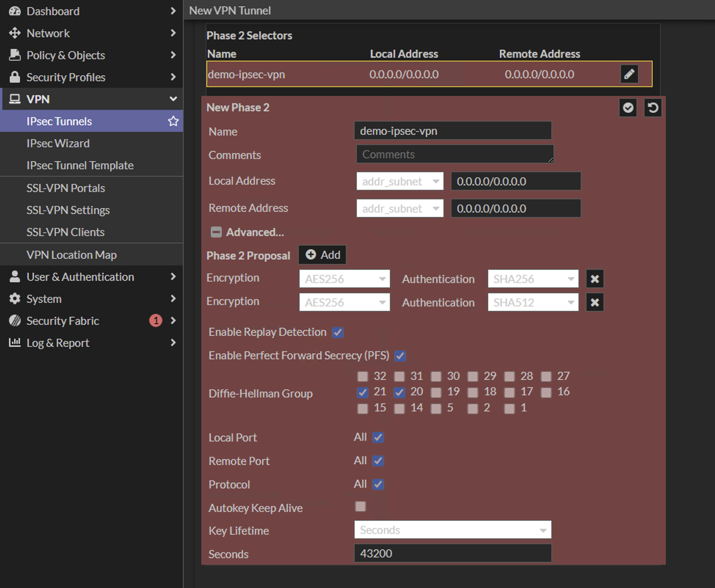Screen dimensions: 715x588
Task: Confirm New Phase 2 with checkmark icon
Action: (628, 108)
